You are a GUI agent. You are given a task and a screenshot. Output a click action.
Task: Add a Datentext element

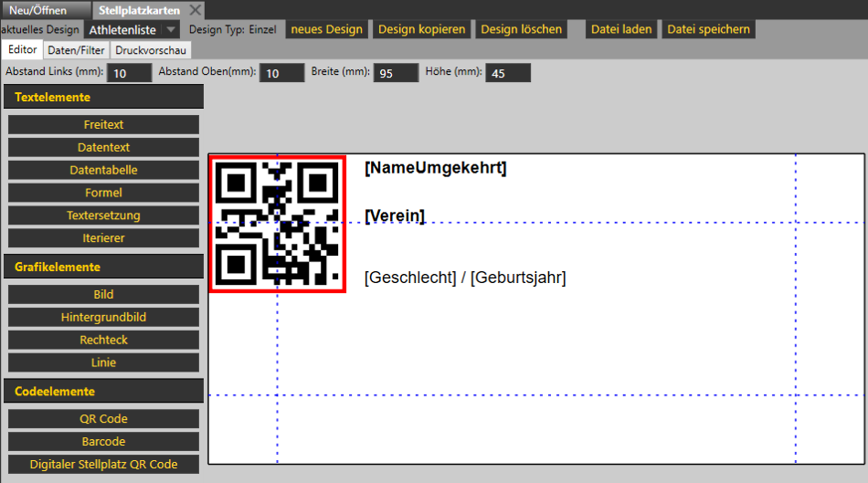[103, 147]
